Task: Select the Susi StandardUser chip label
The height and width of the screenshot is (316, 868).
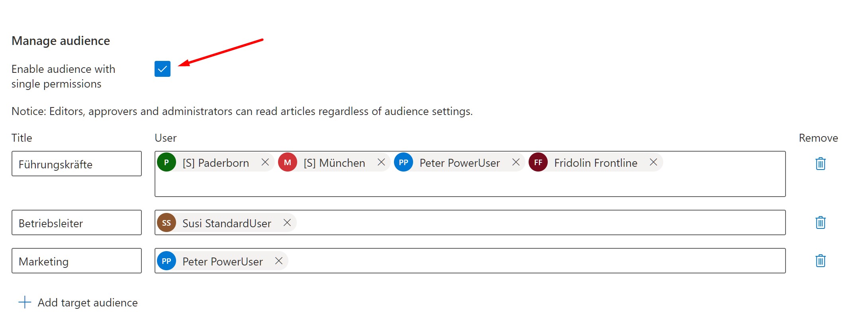Action: point(227,223)
